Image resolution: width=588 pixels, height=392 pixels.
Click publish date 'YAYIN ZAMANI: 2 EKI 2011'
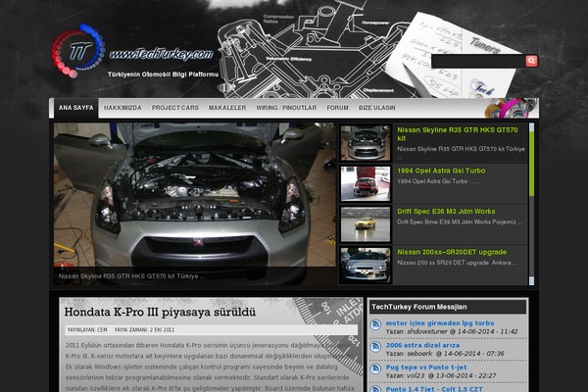click(144, 329)
